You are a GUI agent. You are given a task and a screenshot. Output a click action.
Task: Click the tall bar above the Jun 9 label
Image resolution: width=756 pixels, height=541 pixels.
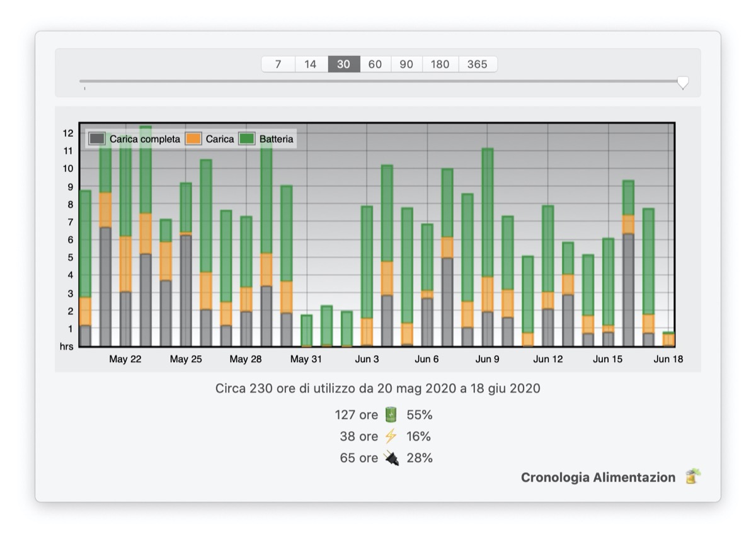[x=487, y=248]
